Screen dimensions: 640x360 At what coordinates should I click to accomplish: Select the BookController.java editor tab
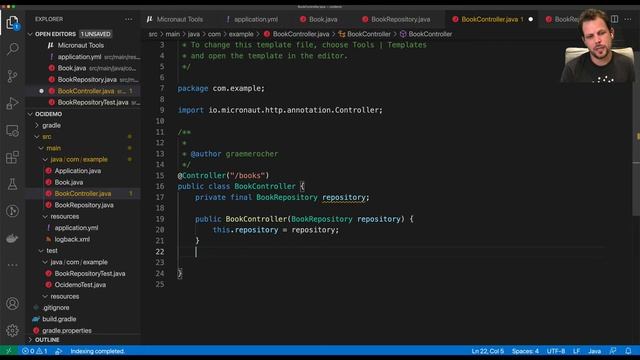coord(488,19)
